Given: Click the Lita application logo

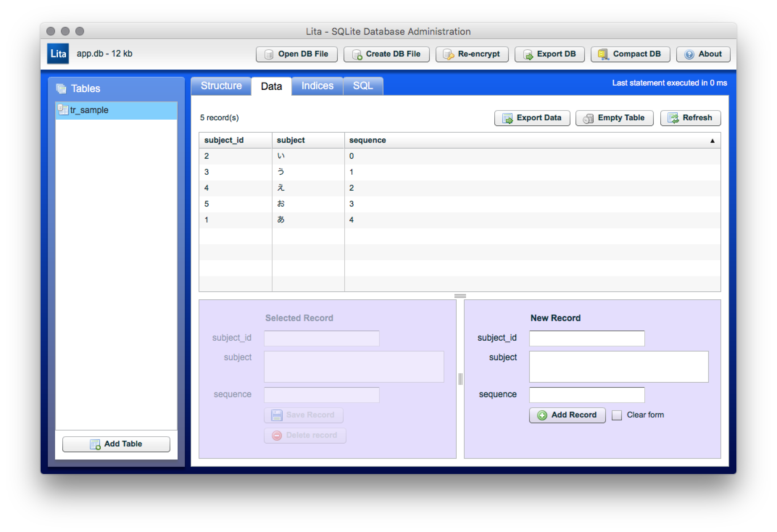Looking at the screenshot, I should pyautogui.click(x=58, y=53).
